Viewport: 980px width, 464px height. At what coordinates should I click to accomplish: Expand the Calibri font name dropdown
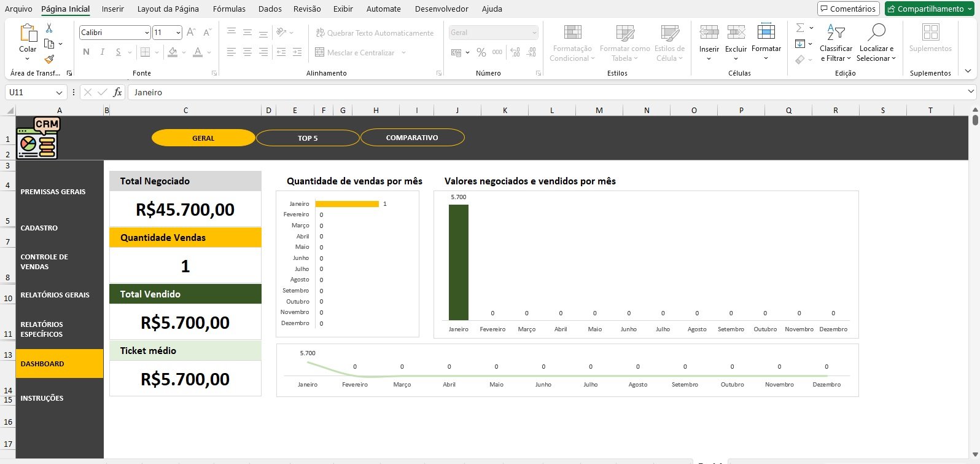[x=147, y=33]
